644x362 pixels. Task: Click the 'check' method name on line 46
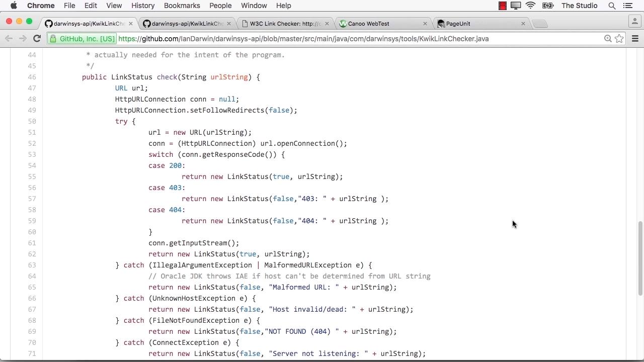(x=167, y=77)
